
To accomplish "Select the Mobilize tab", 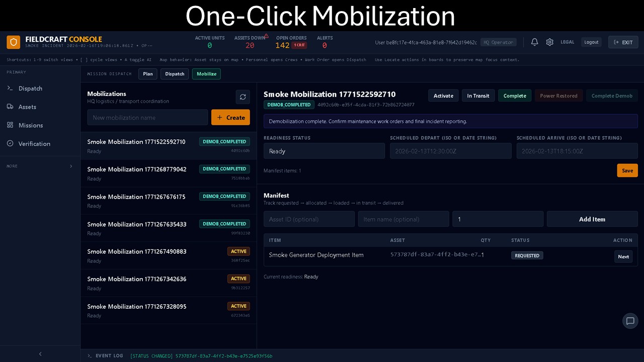I will pos(206,74).
